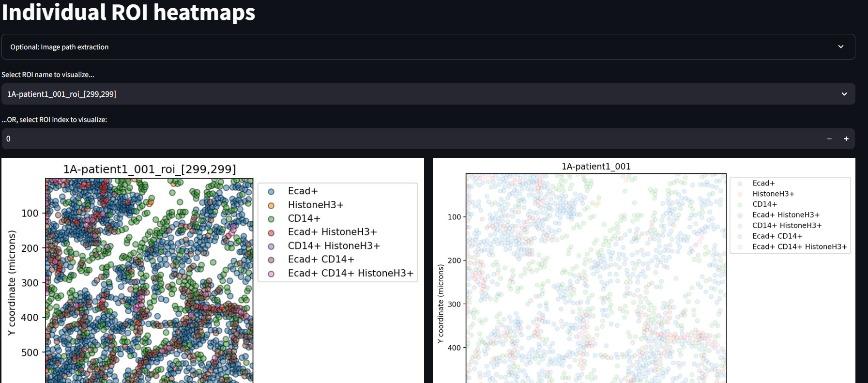The width and height of the screenshot is (868, 383).
Task: Click the blue Ecad+ legend marker in left plot
Action: coord(271,192)
